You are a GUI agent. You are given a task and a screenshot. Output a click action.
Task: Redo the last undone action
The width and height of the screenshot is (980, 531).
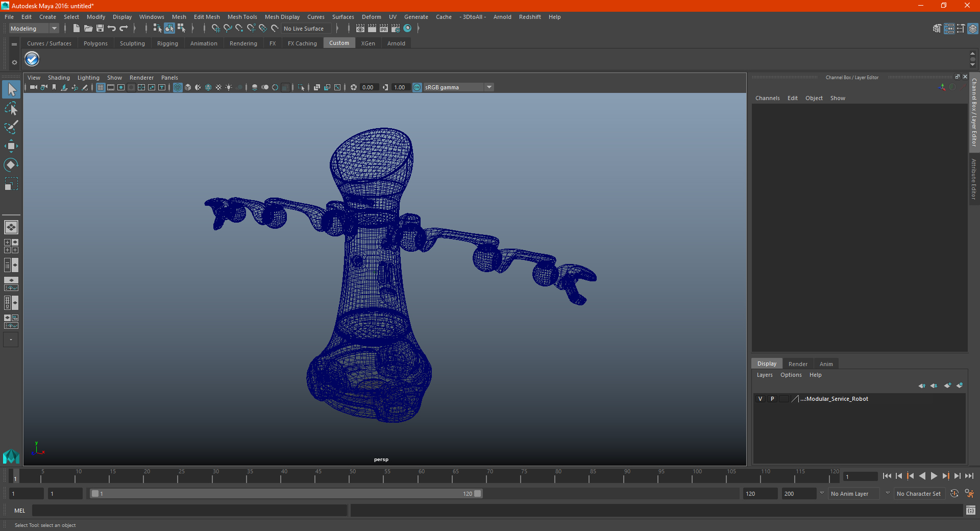click(x=124, y=29)
